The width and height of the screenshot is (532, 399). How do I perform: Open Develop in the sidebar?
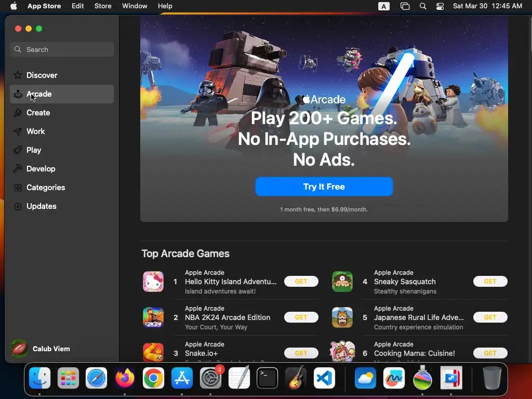[61, 168]
